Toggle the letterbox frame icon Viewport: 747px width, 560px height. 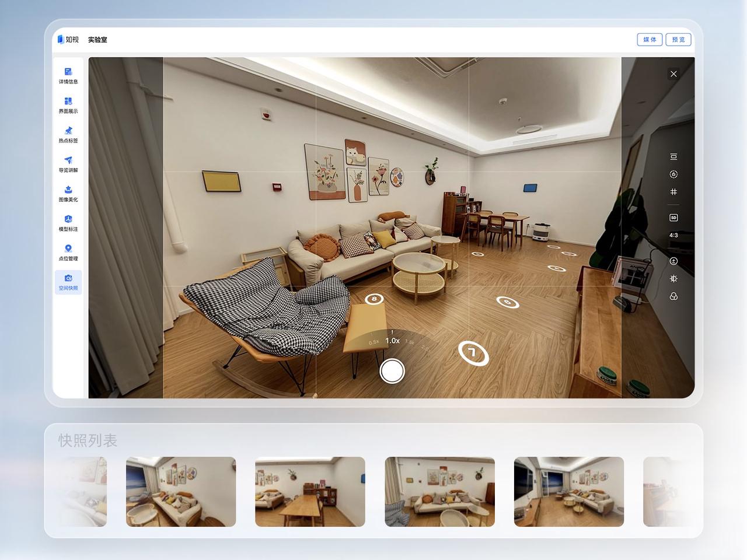[673, 157]
